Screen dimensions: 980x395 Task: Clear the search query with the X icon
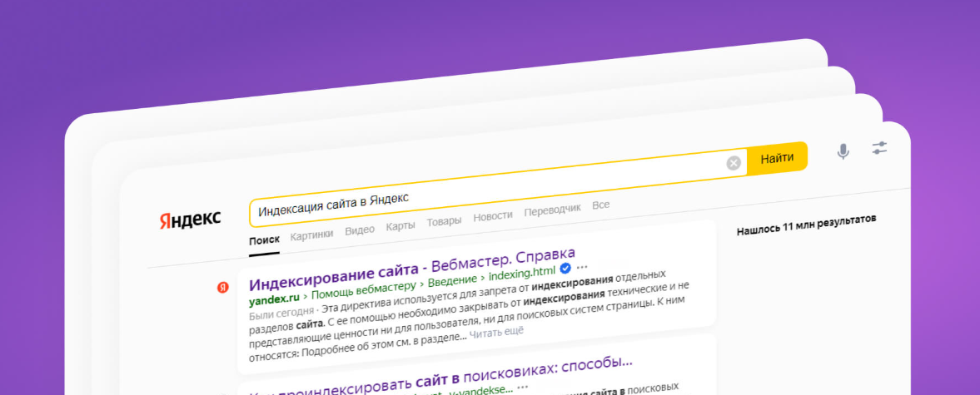click(734, 163)
